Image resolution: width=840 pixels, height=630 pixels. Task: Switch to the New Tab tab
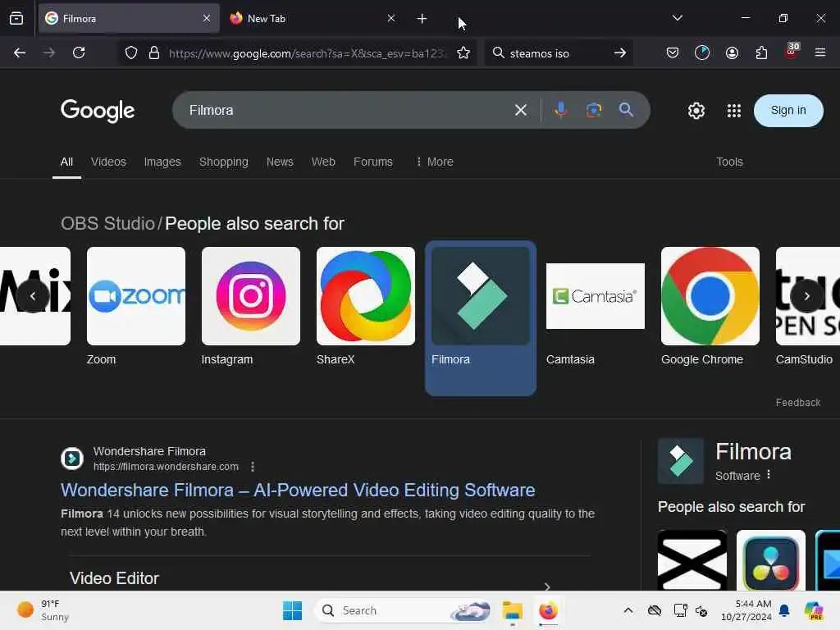click(x=314, y=18)
